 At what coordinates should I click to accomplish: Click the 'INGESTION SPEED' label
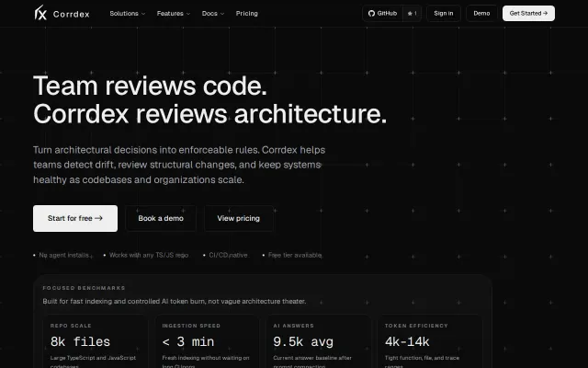coord(191,326)
